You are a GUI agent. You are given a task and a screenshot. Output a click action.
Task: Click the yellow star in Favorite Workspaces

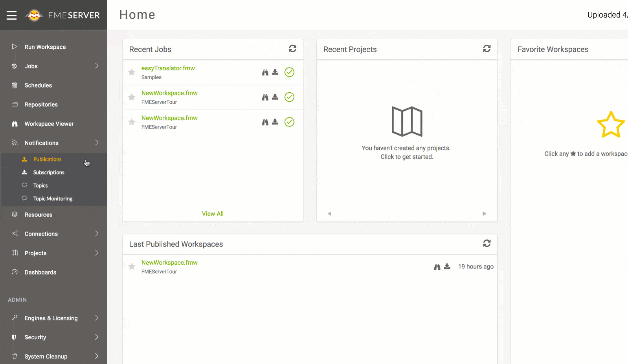611,124
